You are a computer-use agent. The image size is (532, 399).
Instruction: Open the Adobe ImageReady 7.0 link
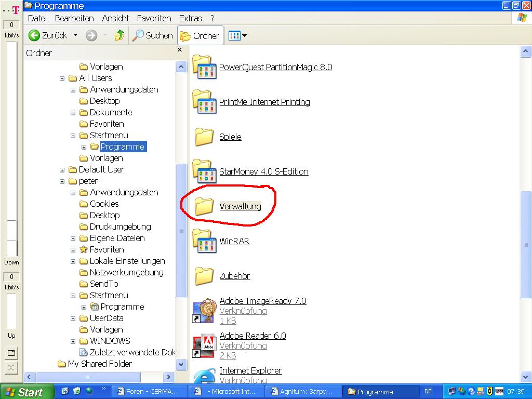click(263, 301)
